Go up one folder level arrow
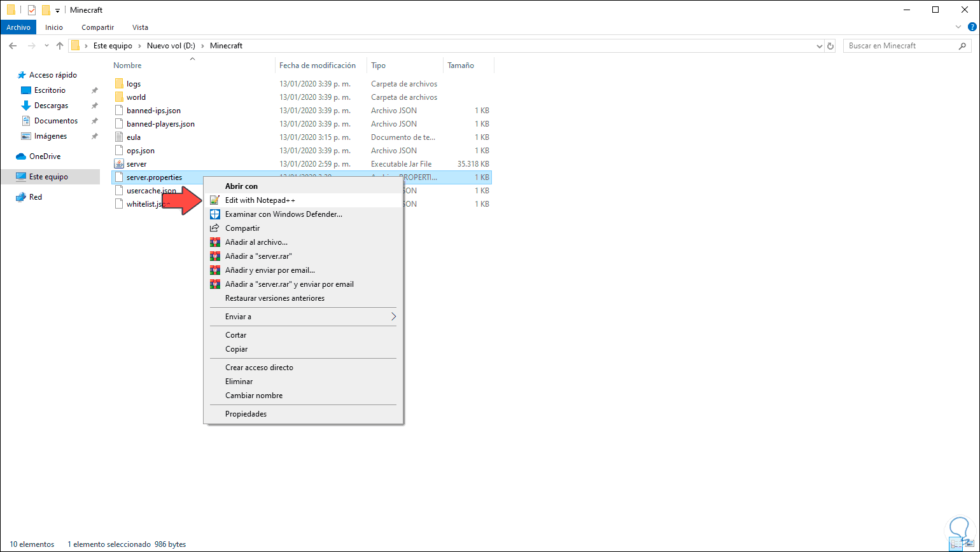 click(60, 46)
